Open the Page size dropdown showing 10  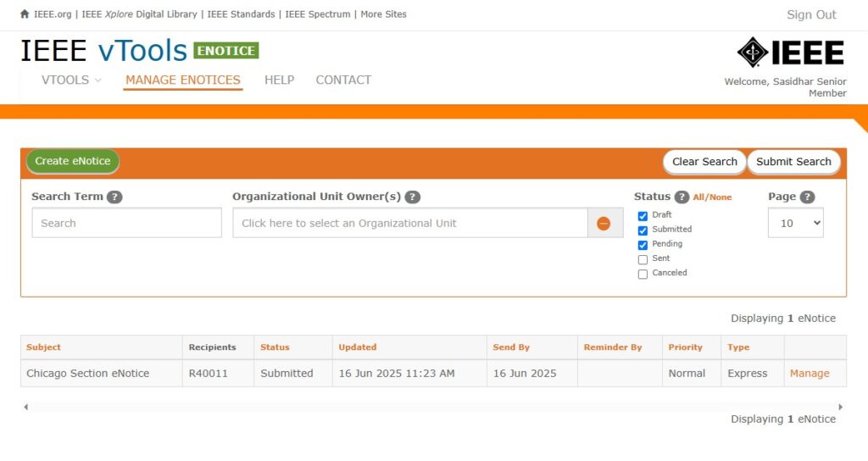(795, 223)
